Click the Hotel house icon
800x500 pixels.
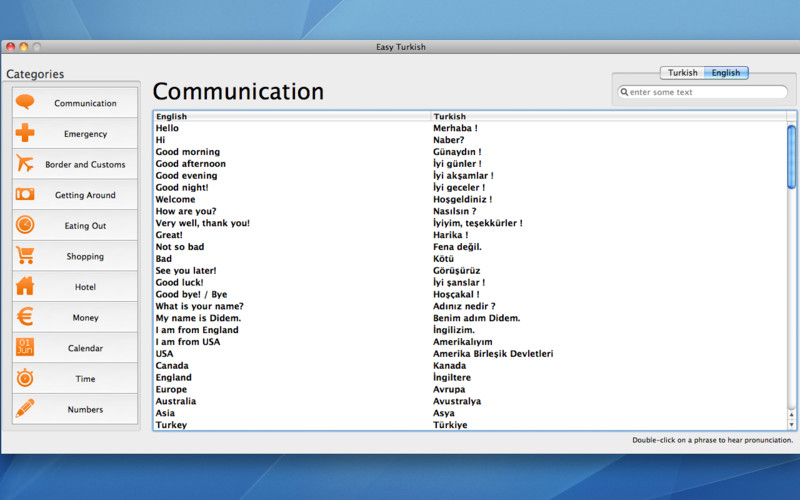(25, 287)
